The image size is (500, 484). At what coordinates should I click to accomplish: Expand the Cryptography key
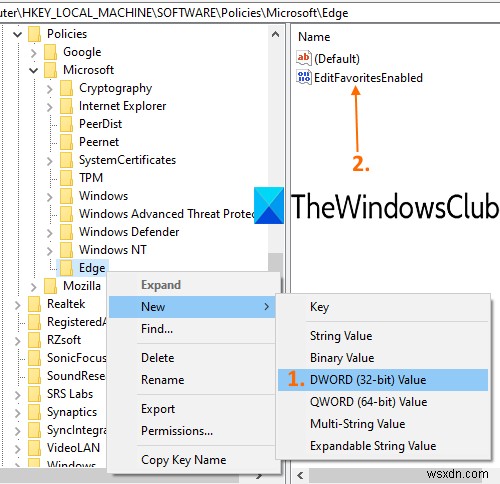tap(49, 89)
